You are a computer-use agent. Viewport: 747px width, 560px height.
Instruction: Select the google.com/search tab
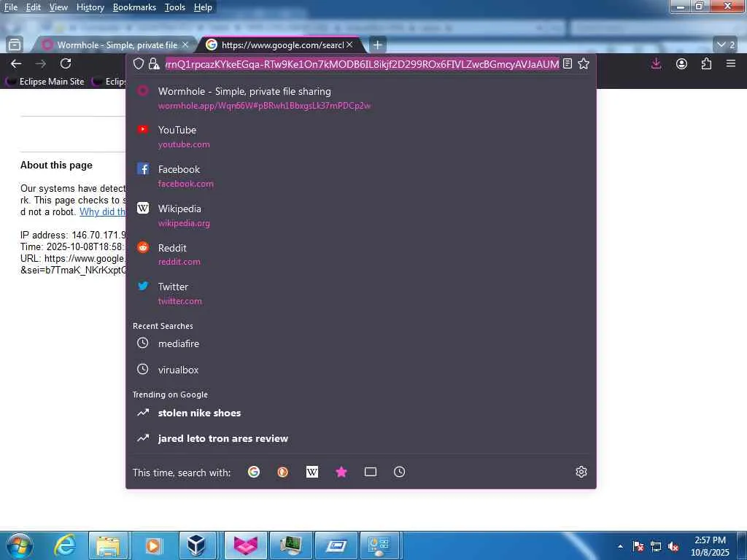coord(281,44)
